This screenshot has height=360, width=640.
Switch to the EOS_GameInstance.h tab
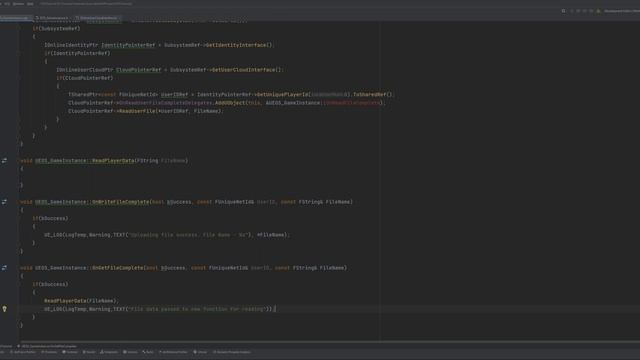(x=52, y=18)
